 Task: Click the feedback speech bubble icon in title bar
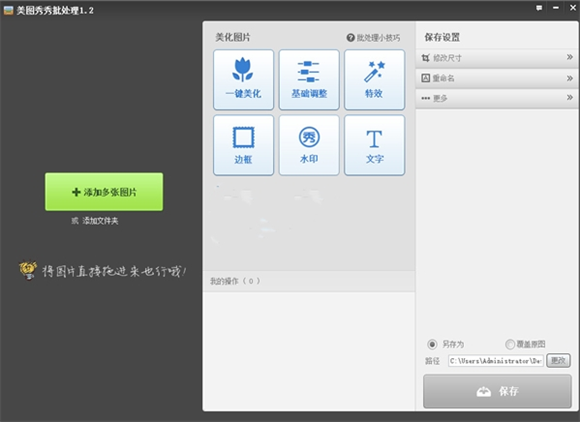point(539,8)
